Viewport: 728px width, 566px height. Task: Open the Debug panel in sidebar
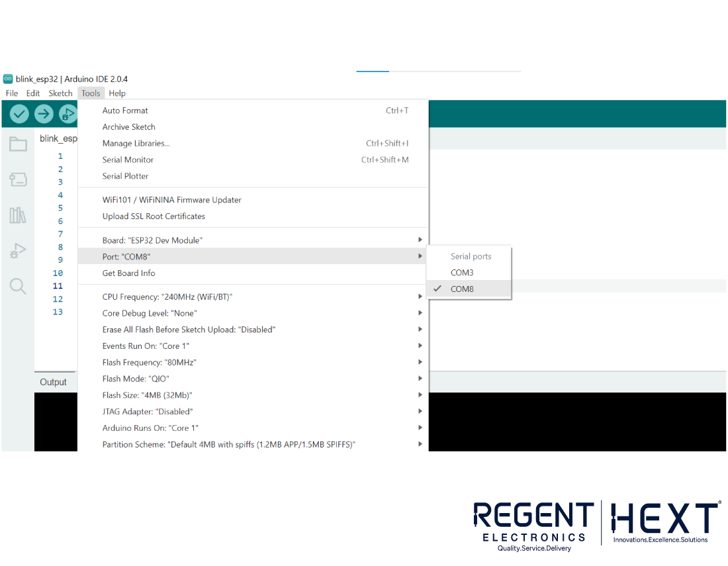pyautogui.click(x=18, y=251)
